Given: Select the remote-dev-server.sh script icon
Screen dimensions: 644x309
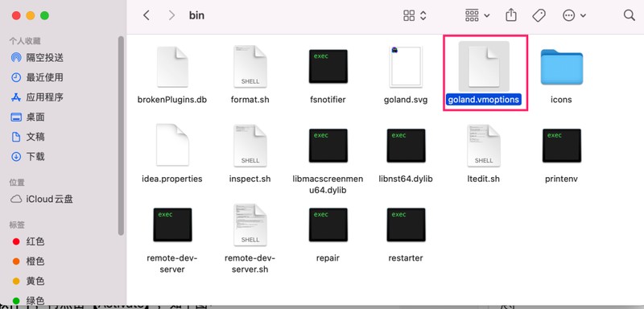Looking at the screenshot, I should 250,225.
